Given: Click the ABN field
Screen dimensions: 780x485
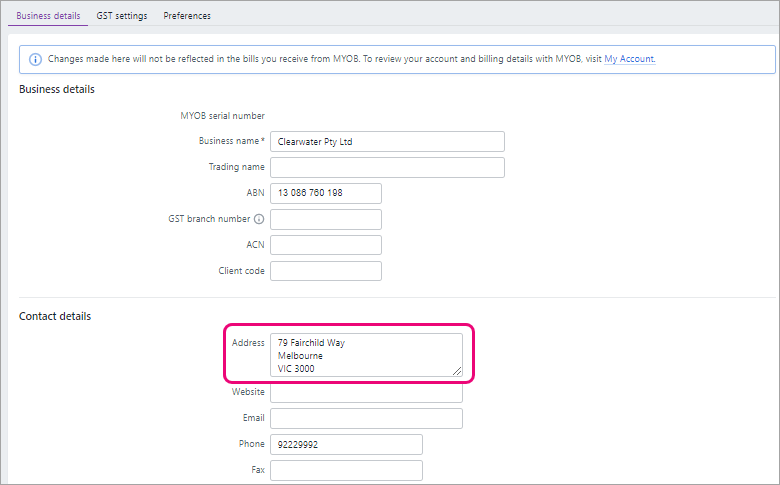Looking at the screenshot, I should (326, 194).
